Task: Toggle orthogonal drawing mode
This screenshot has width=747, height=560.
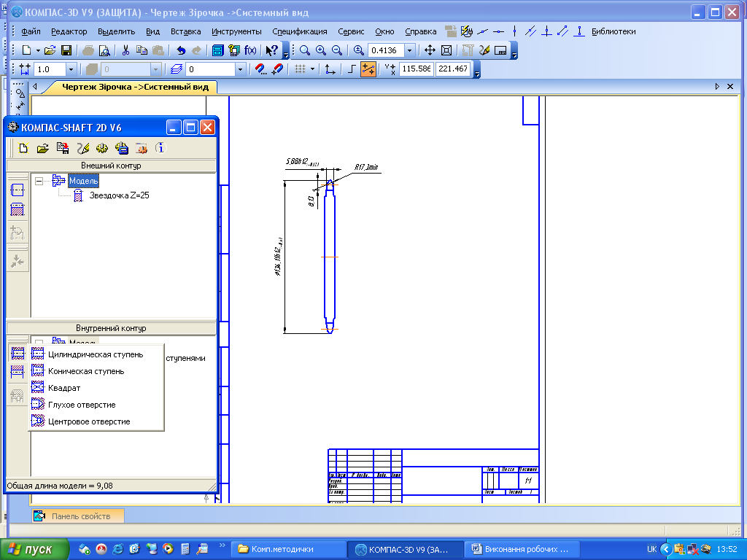Action: tap(352, 69)
